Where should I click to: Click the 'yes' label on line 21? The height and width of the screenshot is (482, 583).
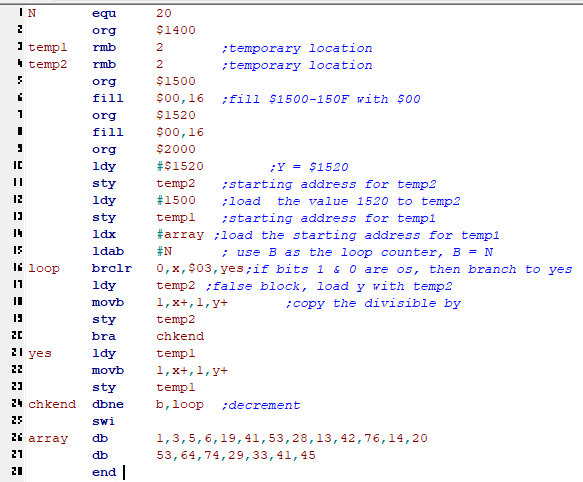pyautogui.click(x=40, y=353)
